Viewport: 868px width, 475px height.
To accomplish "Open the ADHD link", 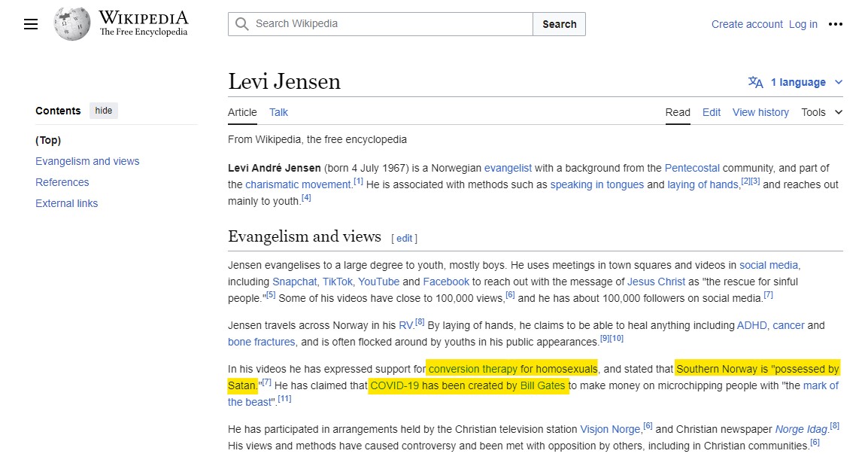I will [751, 325].
